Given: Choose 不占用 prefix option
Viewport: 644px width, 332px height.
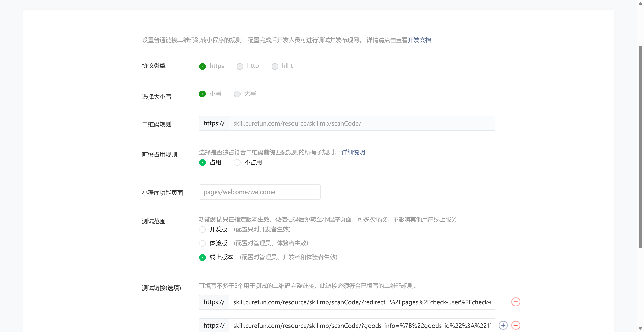Looking at the screenshot, I should pyautogui.click(x=237, y=163).
